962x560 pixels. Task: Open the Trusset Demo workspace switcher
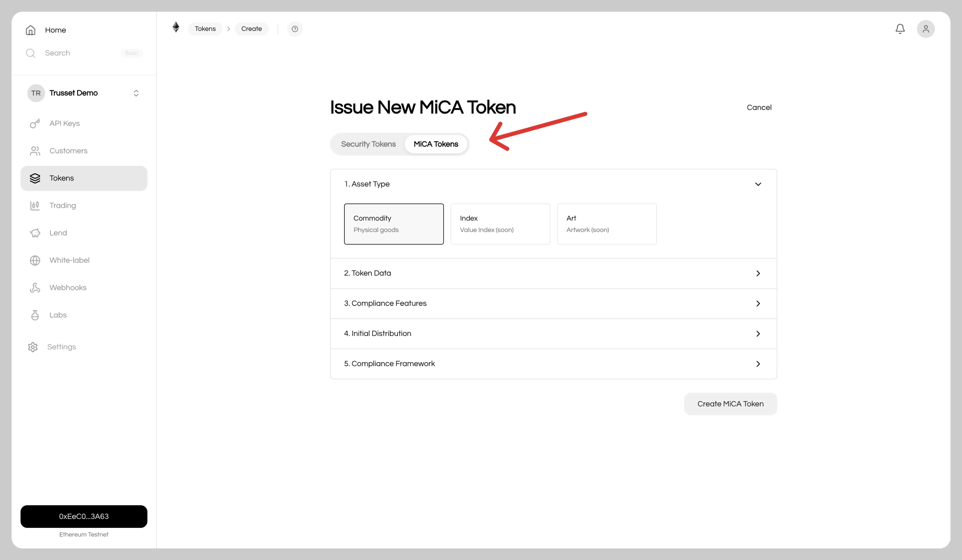click(136, 93)
